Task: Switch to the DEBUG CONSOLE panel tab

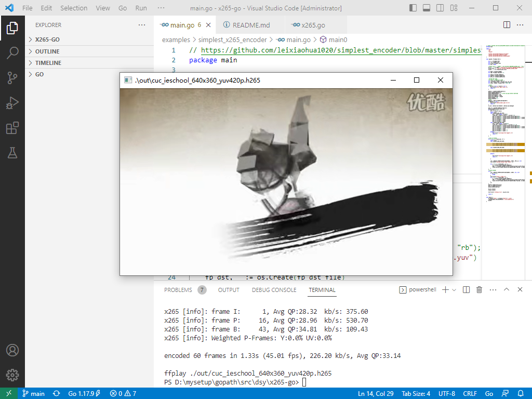Action: [274, 290]
